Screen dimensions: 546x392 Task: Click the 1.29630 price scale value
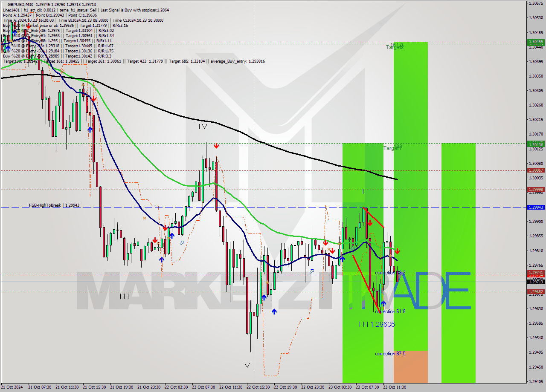click(x=536, y=308)
